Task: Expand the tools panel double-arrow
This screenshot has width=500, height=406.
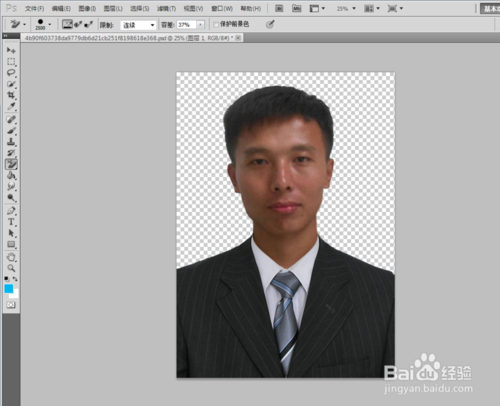Action: click(6, 36)
